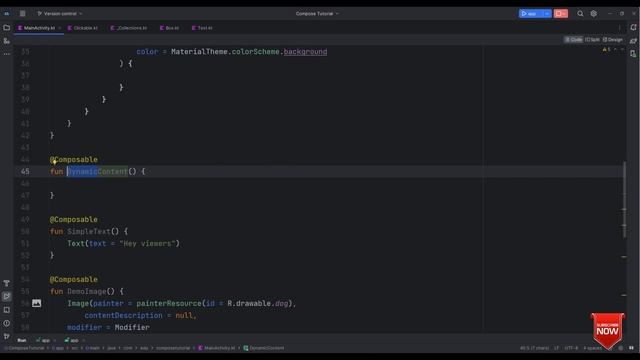Switch to MainActivity.kt tab
The height and width of the screenshot is (360, 640).
point(39,28)
